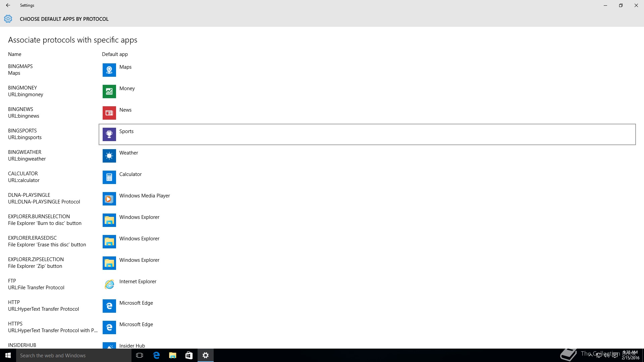Image resolution: width=644 pixels, height=362 pixels.
Task: Click the Search the web and Windows box
Action: 74,355
